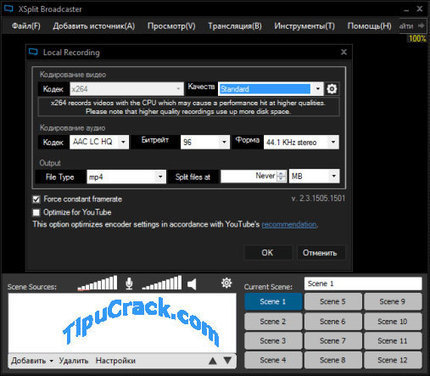The width and height of the screenshot is (430, 376).
Task: Open the Трансляция(B) menu
Action: click(235, 26)
